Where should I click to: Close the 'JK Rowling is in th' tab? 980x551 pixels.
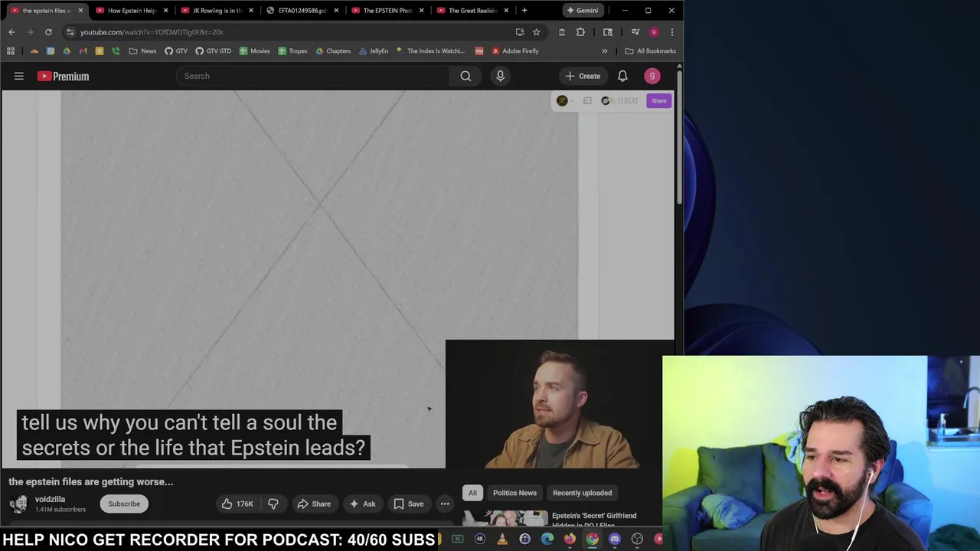click(x=250, y=11)
